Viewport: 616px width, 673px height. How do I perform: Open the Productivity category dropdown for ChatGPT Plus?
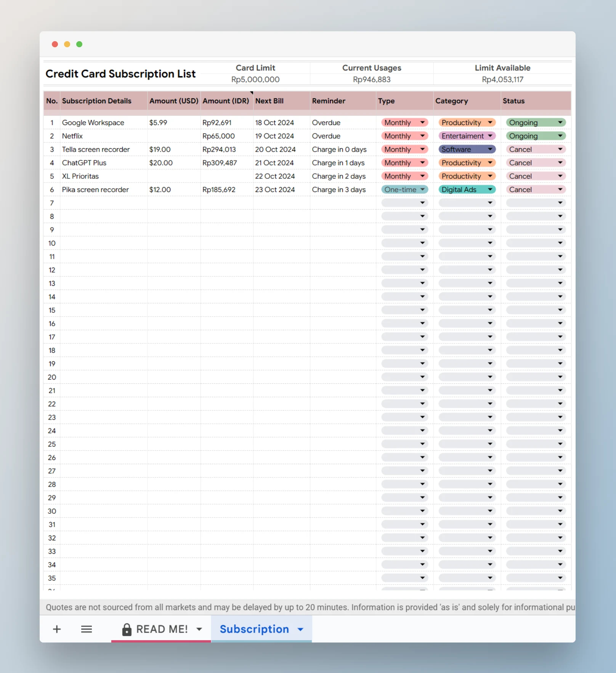coord(467,163)
